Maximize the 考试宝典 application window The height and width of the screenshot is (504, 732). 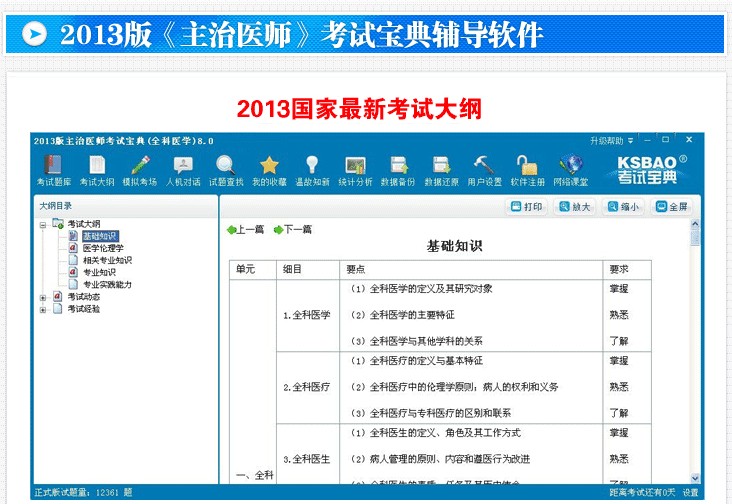point(666,140)
